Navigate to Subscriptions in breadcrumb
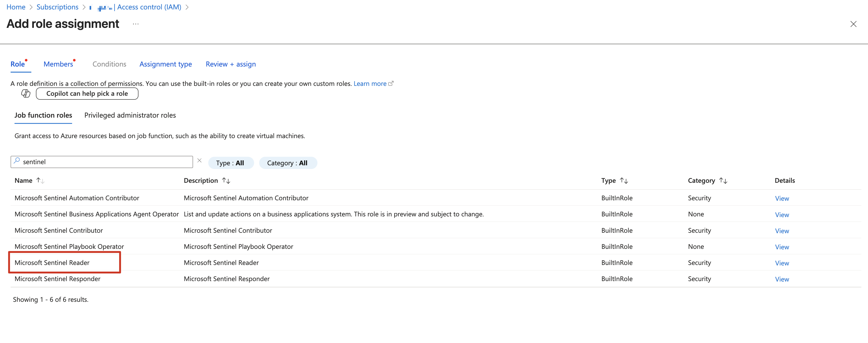The height and width of the screenshot is (343, 868). pyautogui.click(x=57, y=7)
